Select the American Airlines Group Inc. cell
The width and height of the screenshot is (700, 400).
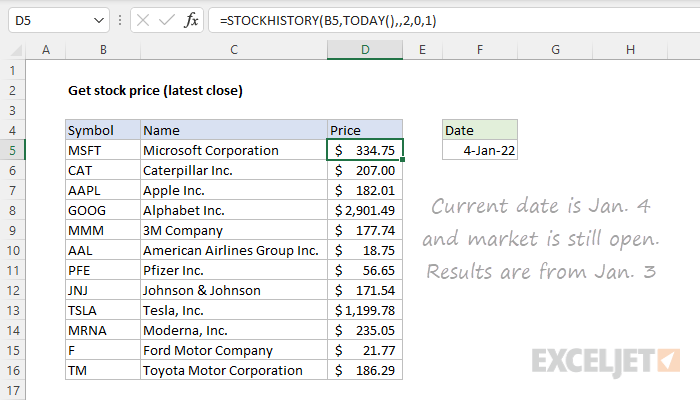point(234,250)
